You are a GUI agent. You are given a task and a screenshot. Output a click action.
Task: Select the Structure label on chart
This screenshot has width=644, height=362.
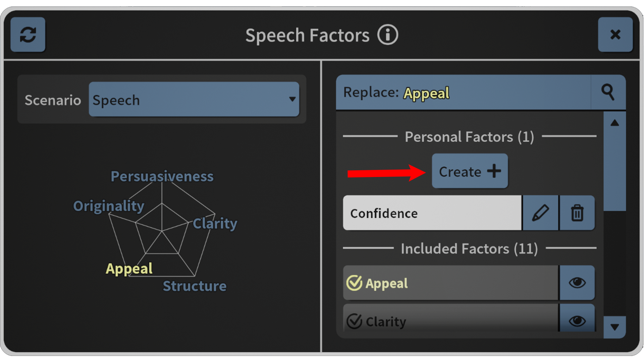[x=195, y=286]
